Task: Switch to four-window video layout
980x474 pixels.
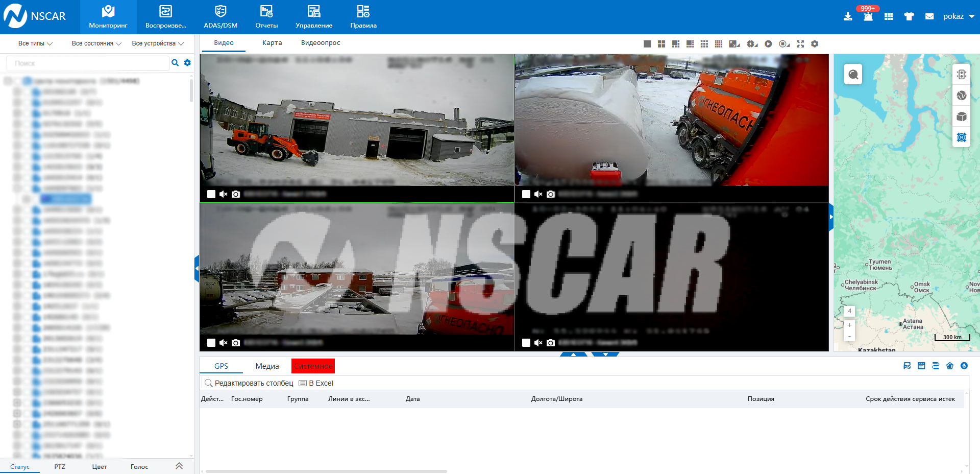Action: (661, 44)
